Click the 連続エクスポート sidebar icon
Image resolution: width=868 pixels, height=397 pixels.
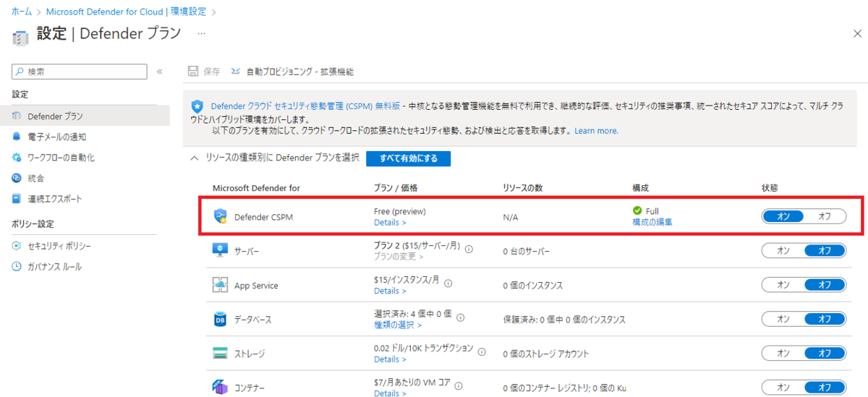pyautogui.click(x=17, y=199)
